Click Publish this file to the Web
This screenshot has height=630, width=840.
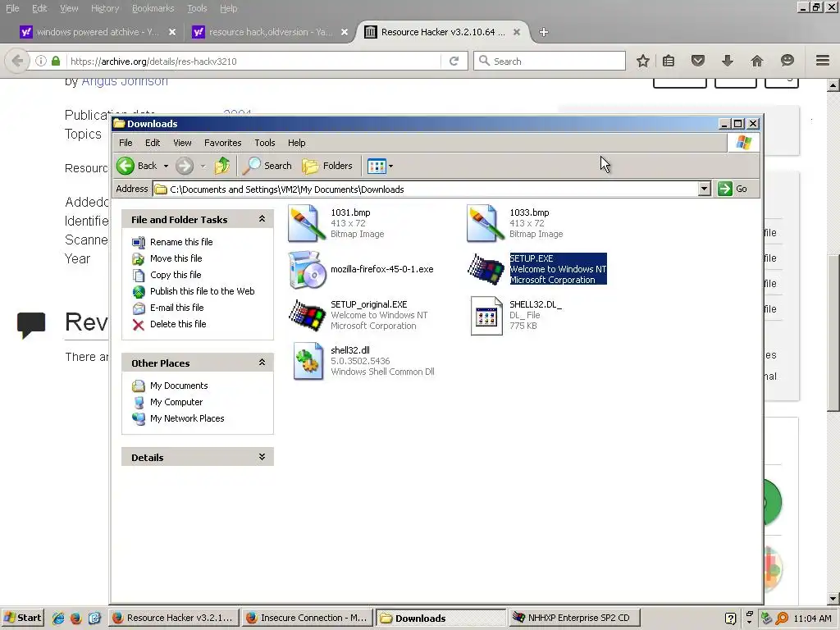tap(202, 291)
